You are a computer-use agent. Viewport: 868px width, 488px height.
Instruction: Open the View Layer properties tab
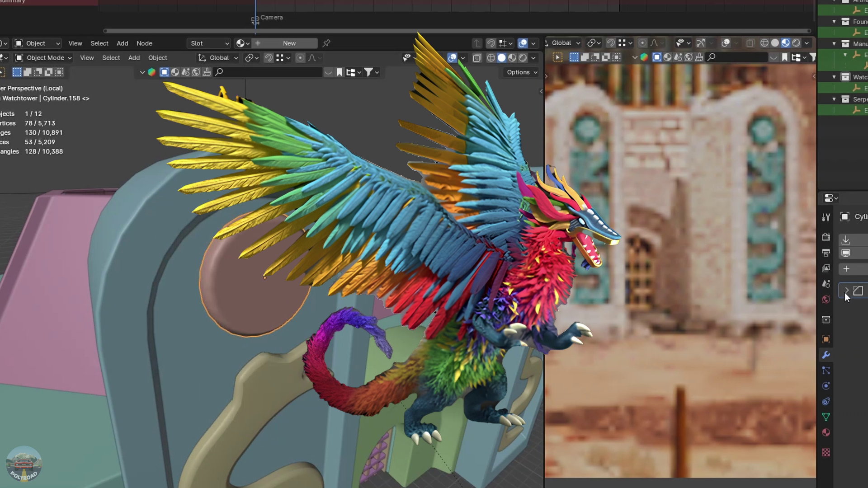[x=826, y=268]
